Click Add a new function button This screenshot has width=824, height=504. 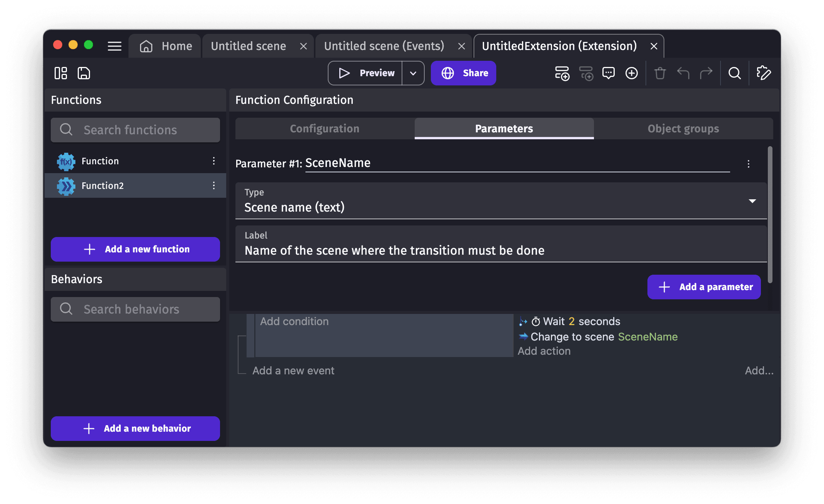coord(135,249)
